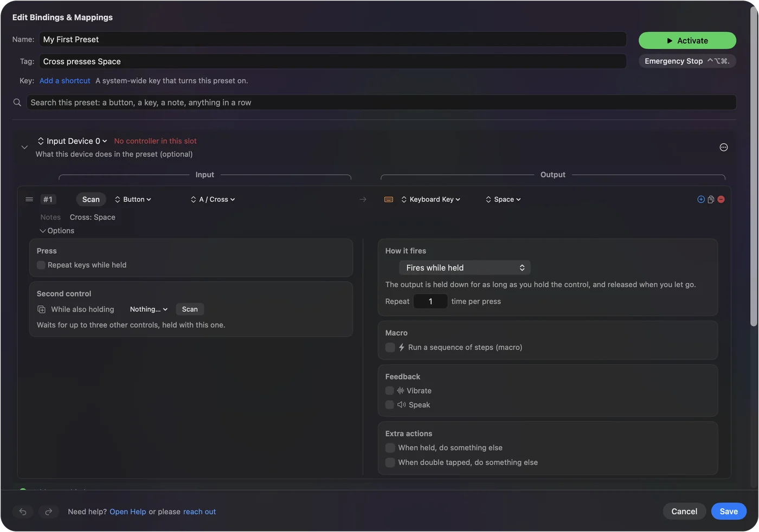The width and height of the screenshot is (759, 532).
Task: Open the Button input type dropdown
Action: 133,200
